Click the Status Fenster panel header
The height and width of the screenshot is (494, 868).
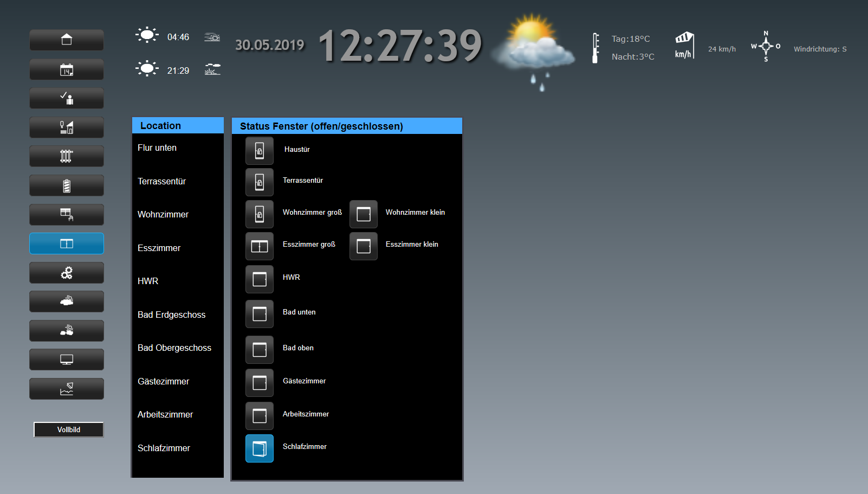click(x=347, y=126)
